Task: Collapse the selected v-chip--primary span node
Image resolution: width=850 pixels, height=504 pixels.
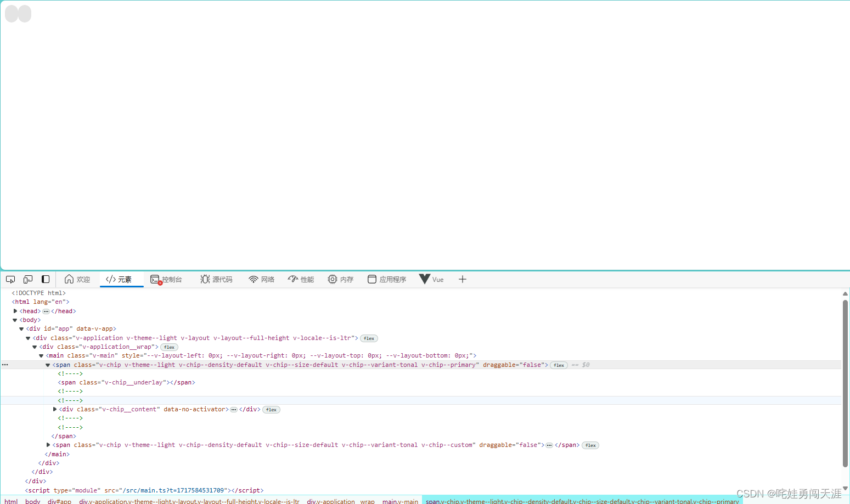Action: point(48,365)
